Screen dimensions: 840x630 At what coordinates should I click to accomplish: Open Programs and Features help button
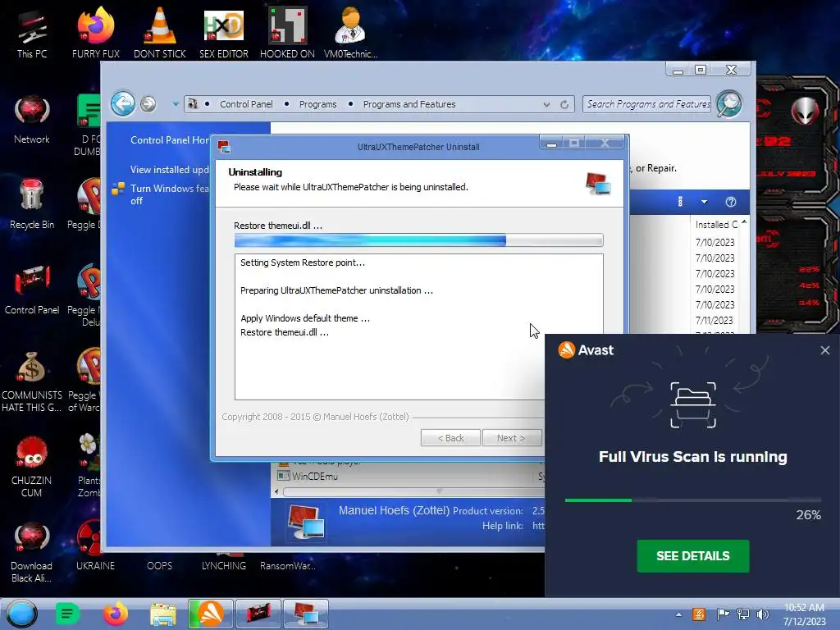[x=731, y=202]
